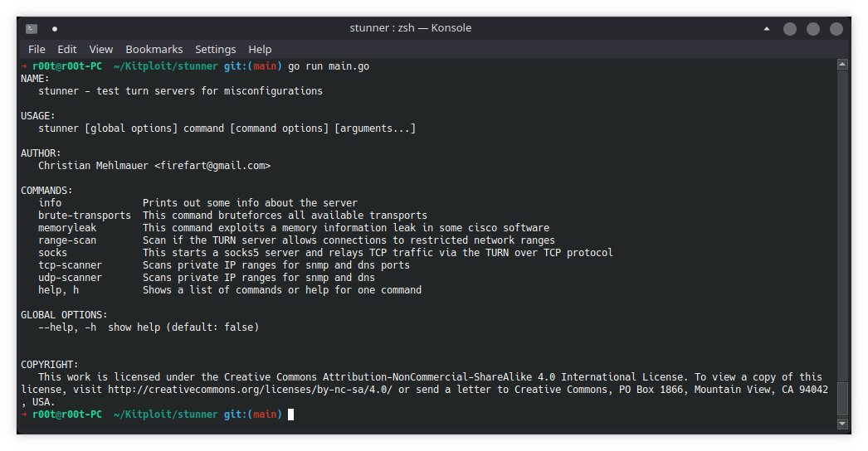This screenshot has height=451, width=868.
Task: Click the 'AUTHOR:' heading
Action: click(x=41, y=153)
